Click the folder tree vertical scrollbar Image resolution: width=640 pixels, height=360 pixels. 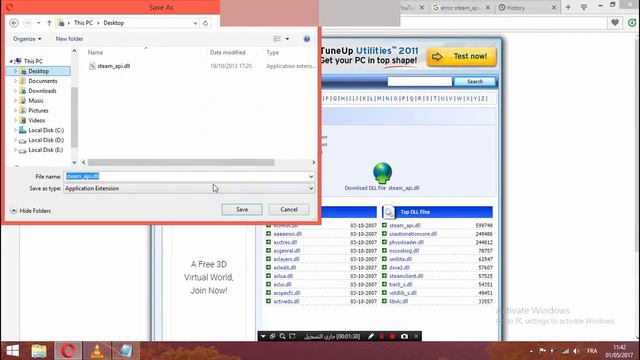coord(74,118)
